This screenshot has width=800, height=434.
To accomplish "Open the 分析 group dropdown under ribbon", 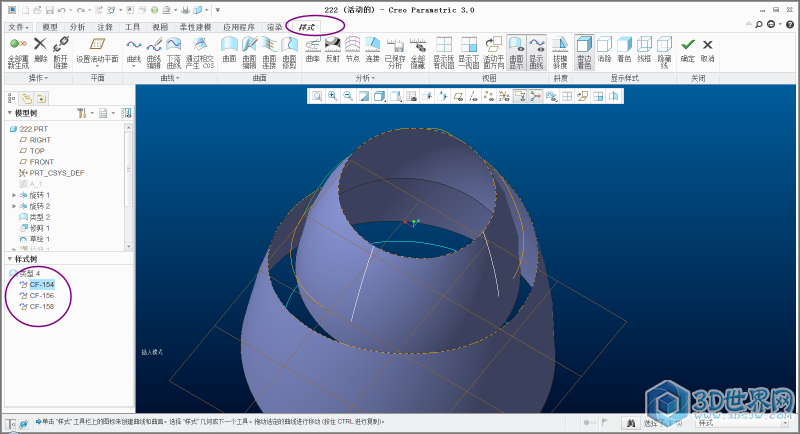I will coord(365,78).
